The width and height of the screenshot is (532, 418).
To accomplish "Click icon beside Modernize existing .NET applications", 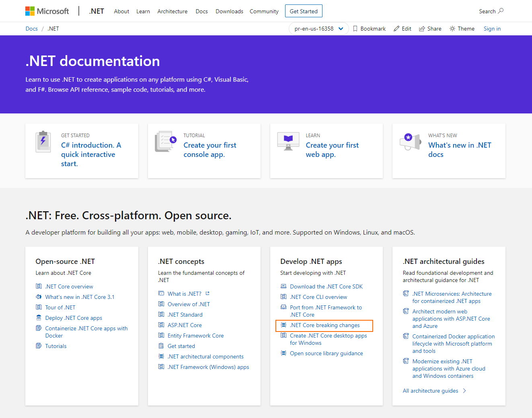I will tap(406, 361).
